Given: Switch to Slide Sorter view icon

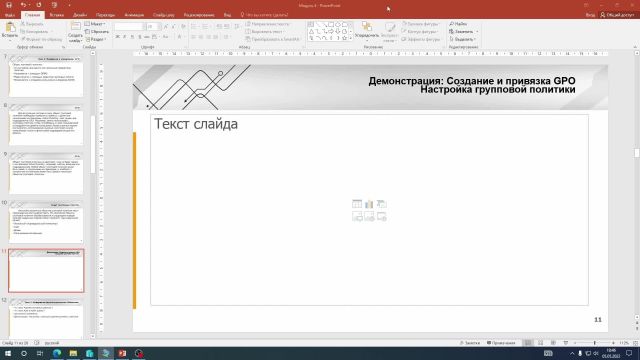Looking at the screenshot, I should pyautogui.click(x=540, y=343).
